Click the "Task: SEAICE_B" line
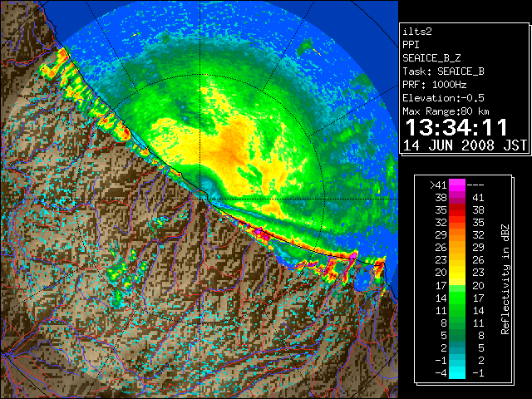The height and width of the screenshot is (399, 532). [x=443, y=71]
